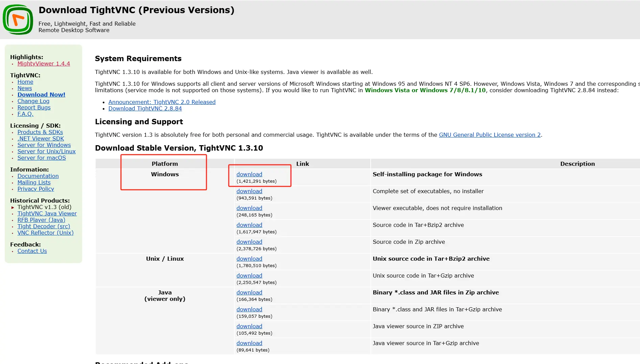Viewport: 640px width, 364px height.
Task: Download the viewer executable (248,165 bytes)
Action: click(x=249, y=208)
